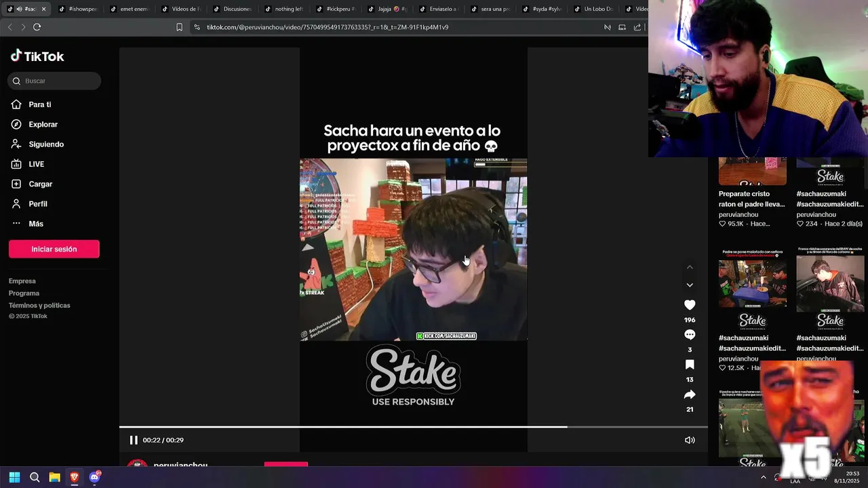Open File Explorer from the taskbar
This screenshot has width=868, height=488.
point(55,477)
